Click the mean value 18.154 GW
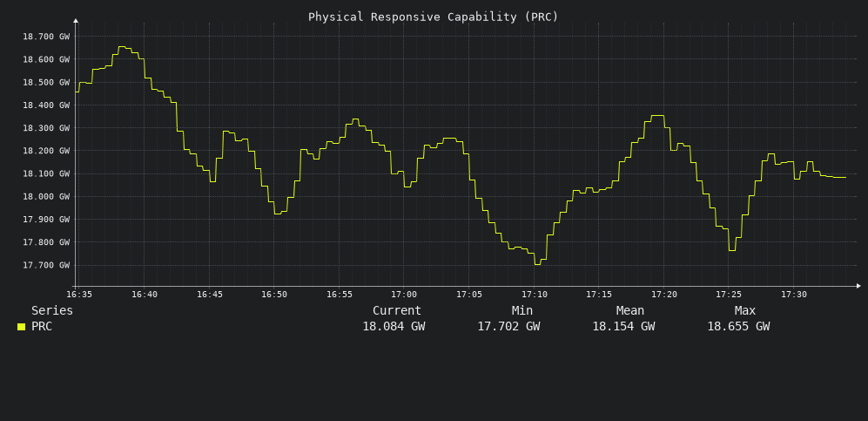Viewport: 868px width, 421px height. (623, 327)
